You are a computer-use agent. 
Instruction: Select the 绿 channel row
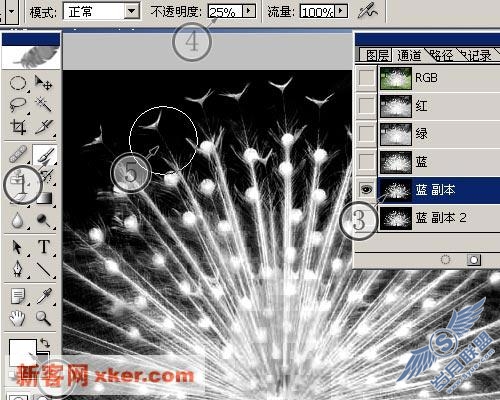pos(439,134)
